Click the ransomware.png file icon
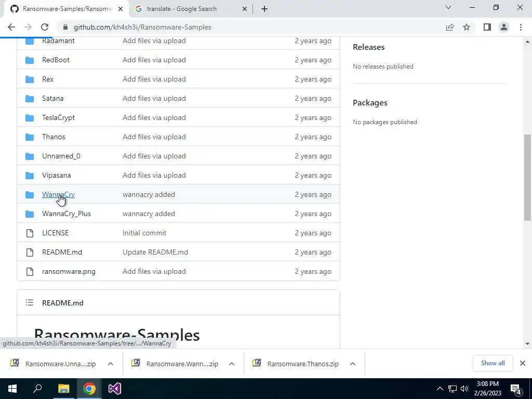 (30, 271)
